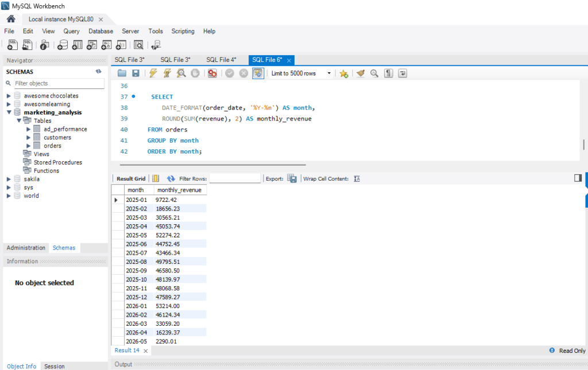
Task: Create a new SQL tab for queries
Action: coord(13,45)
